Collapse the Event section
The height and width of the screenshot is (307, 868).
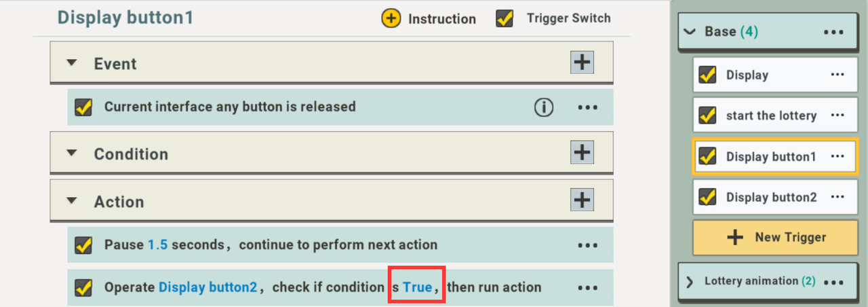pos(72,63)
